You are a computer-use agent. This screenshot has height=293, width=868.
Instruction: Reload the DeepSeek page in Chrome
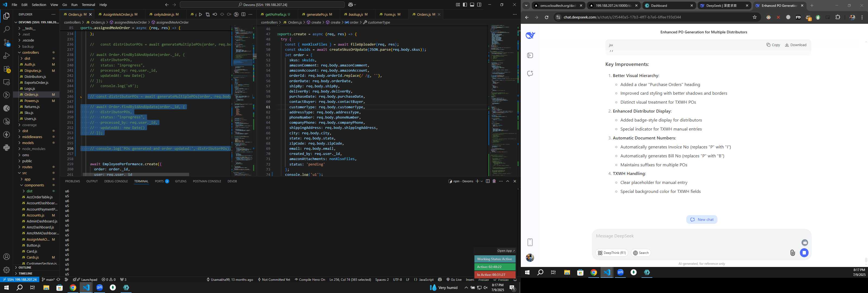(x=547, y=17)
